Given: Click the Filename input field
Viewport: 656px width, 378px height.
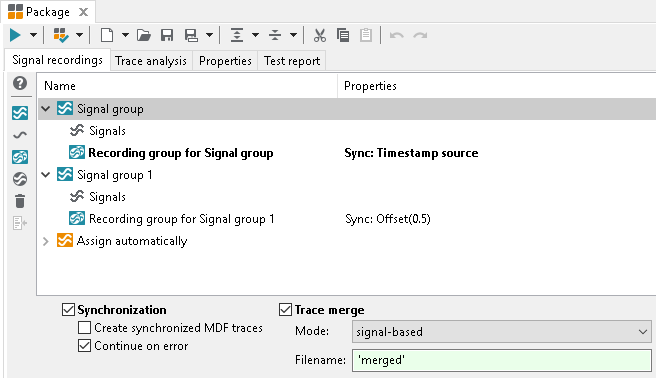Looking at the screenshot, I should pos(502,360).
